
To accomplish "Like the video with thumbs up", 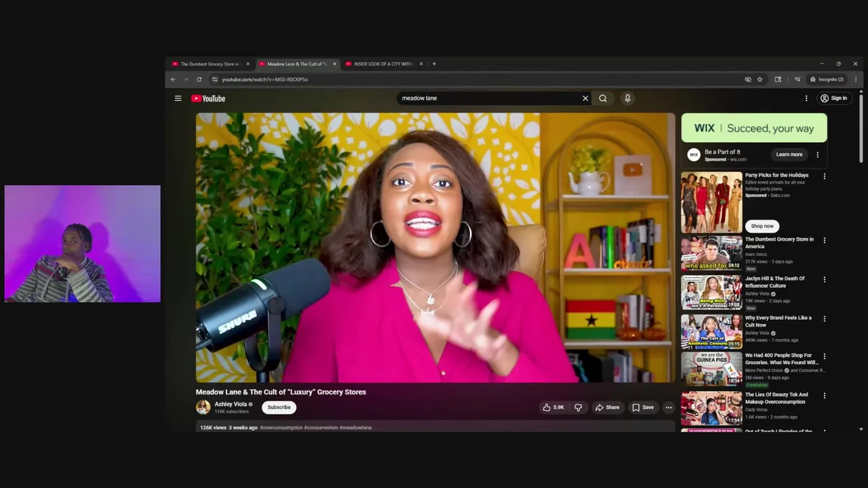I will click(x=553, y=407).
